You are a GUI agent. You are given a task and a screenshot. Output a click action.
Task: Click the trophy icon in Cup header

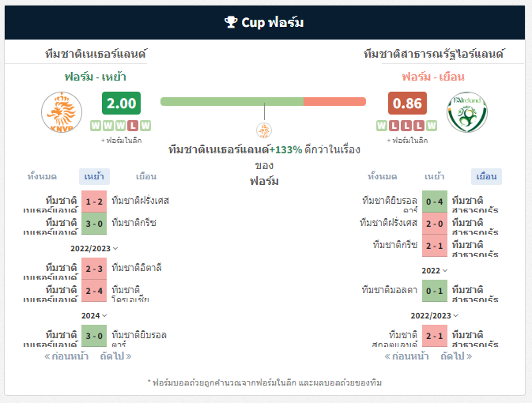[x=231, y=22]
